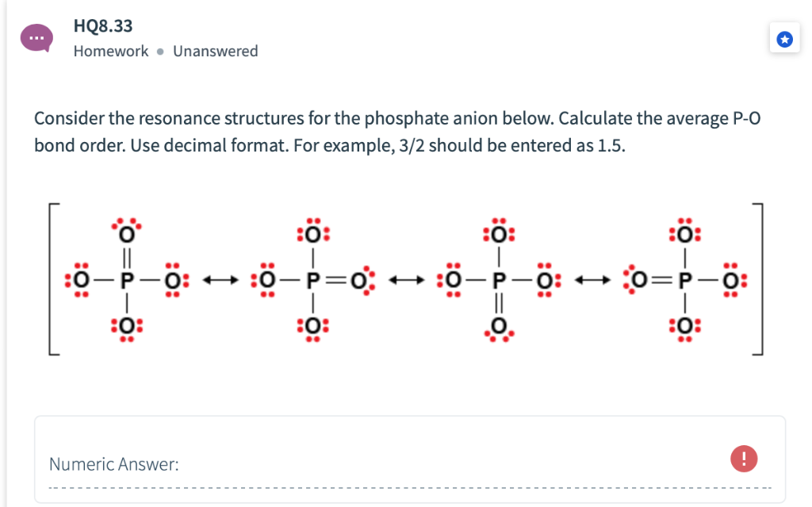812x507 pixels.
Task: Select the Homework tab label
Action: tap(110, 51)
